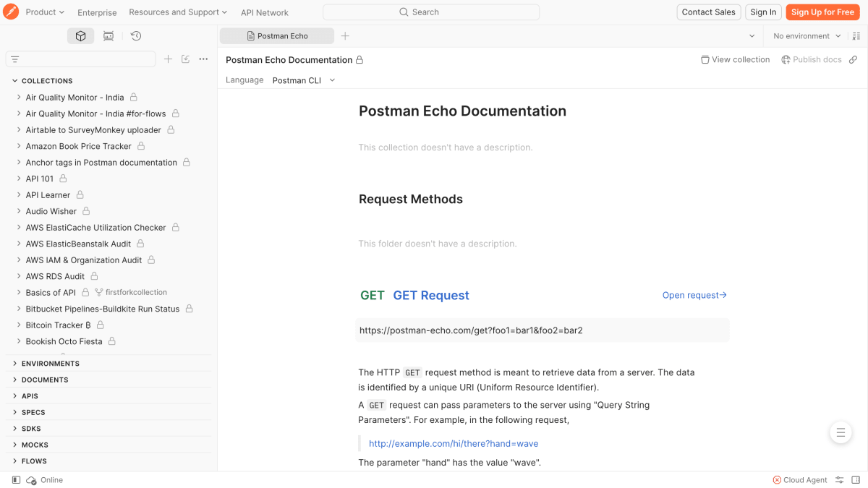868x488 pixels.
Task: Open the API Network menu item
Action: [265, 12]
